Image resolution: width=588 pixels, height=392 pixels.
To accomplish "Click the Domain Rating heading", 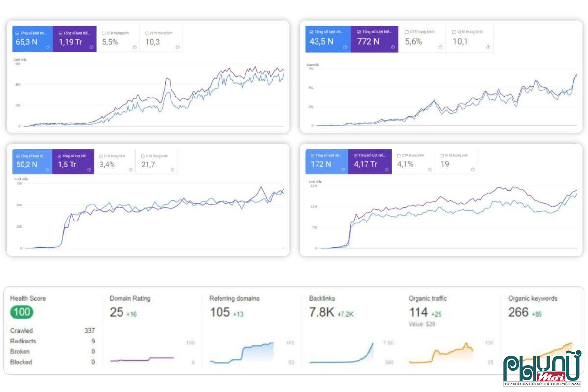I will click(131, 299).
